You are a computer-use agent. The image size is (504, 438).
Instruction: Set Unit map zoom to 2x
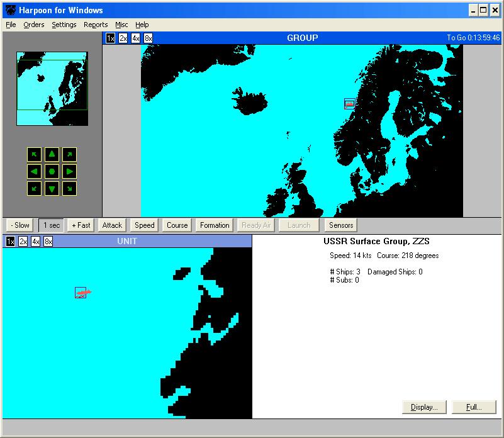click(23, 241)
